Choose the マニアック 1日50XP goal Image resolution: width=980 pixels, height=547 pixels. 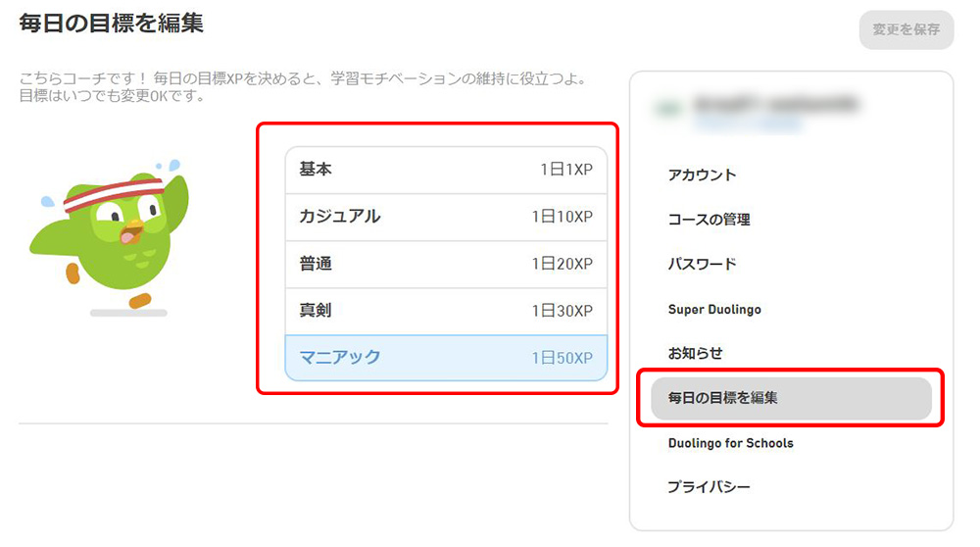[446, 358]
